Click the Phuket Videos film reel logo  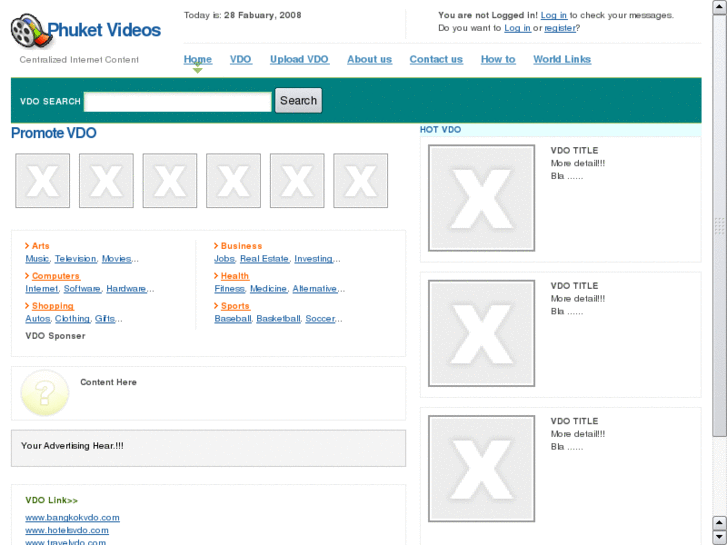coord(30,31)
